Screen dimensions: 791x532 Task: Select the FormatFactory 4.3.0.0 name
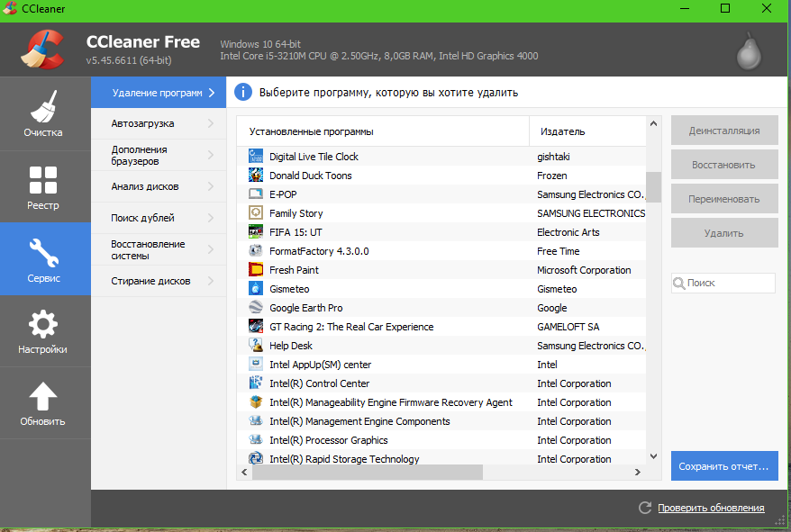319,251
